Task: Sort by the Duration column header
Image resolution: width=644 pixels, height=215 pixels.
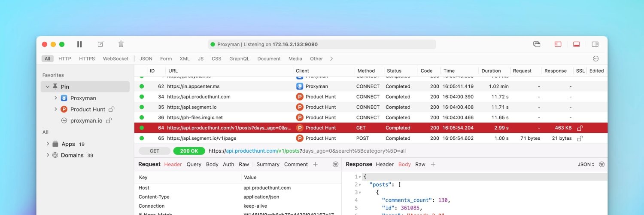Action: (491, 71)
